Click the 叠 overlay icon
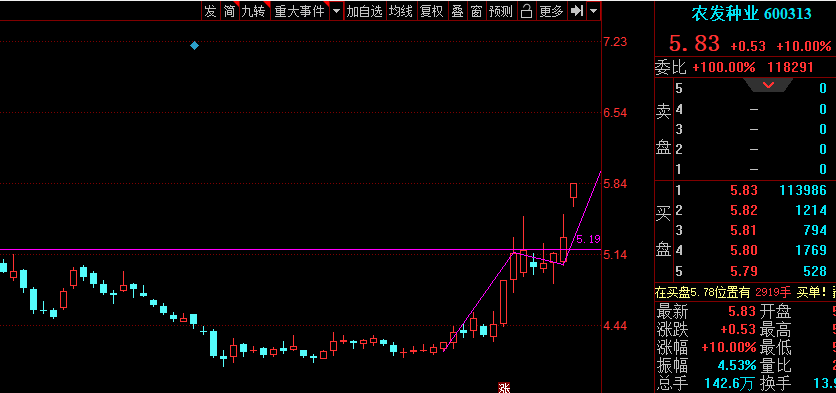Image resolution: width=836 pixels, height=393 pixels. (457, 11)
